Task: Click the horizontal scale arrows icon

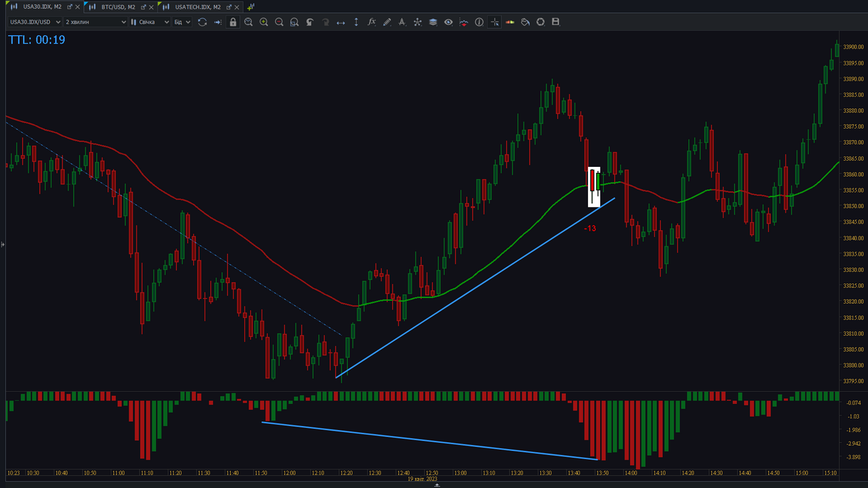Action: pyautogui.click(x=340, y=22)
